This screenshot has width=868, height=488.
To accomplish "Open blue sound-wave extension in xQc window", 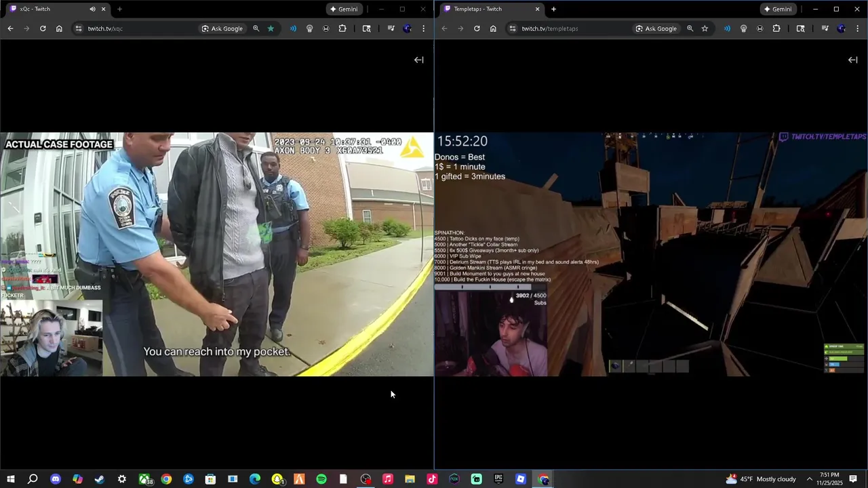I will (x=293, y=28).
